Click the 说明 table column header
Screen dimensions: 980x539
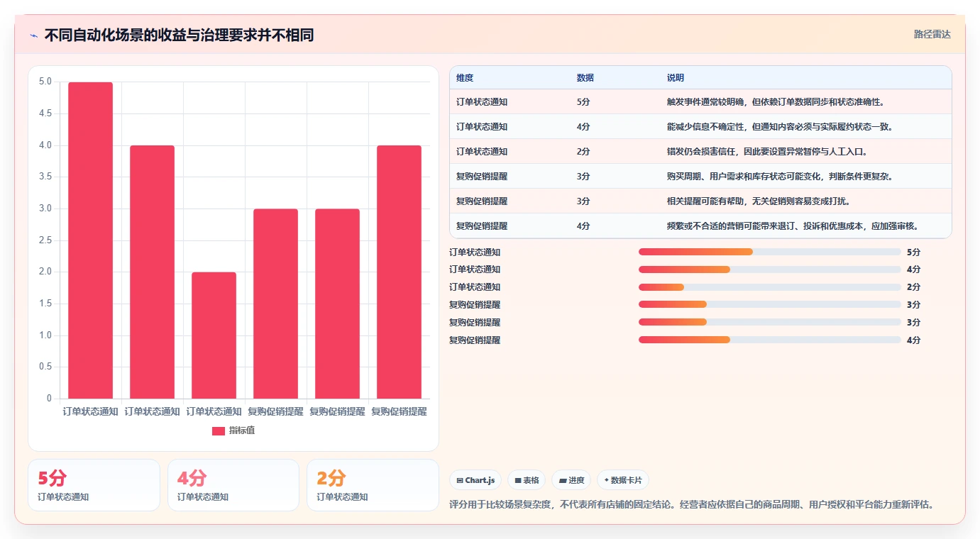pyautogui.click(x=676, y=78)
